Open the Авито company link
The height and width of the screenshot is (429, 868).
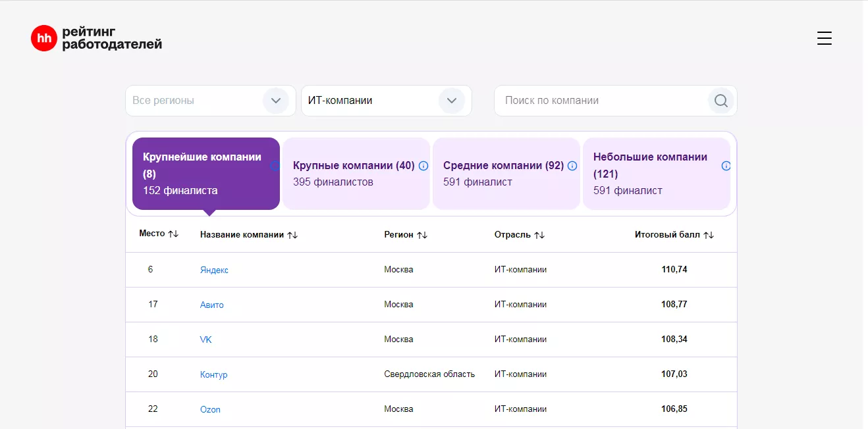click(212, 305)
